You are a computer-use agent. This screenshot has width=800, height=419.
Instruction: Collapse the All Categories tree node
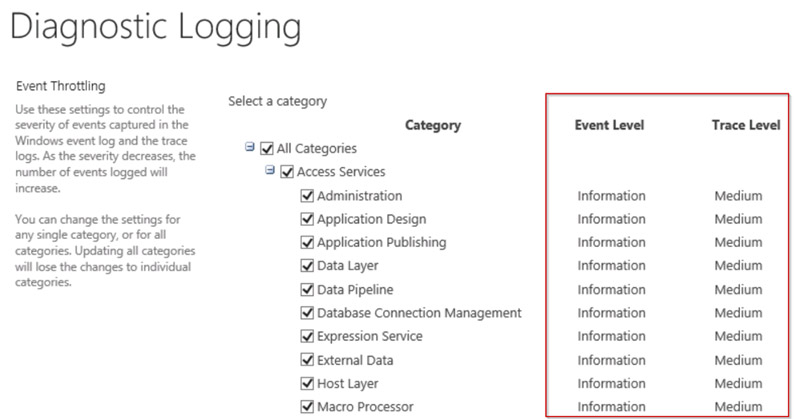250,149
